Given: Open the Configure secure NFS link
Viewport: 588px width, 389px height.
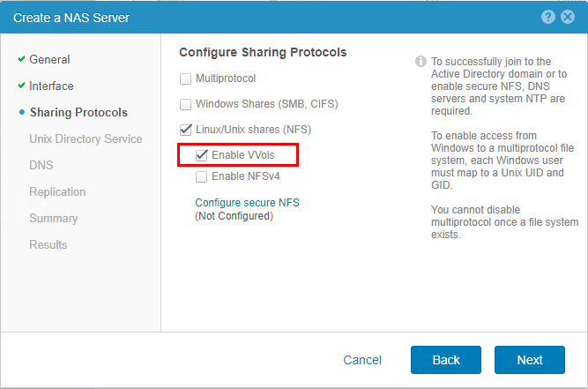Looking at the screenshot, I should [247, 203].
